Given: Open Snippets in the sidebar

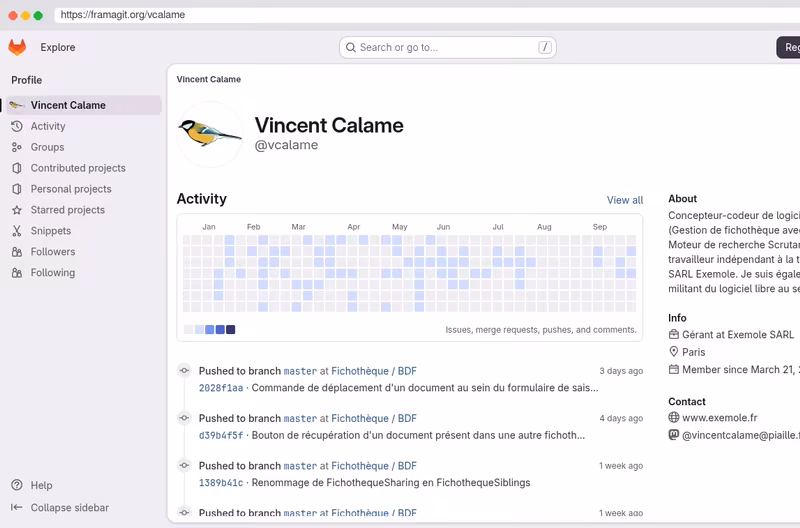Looking at the screenshot, I should [84, 231].
